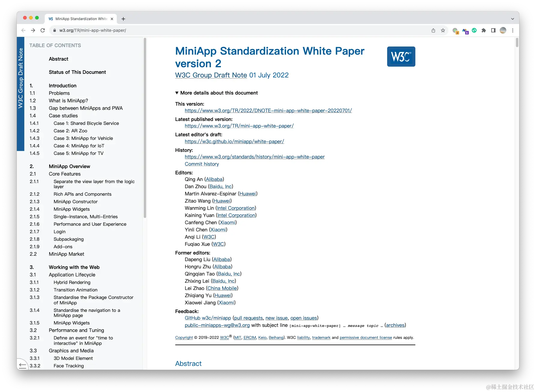
Task: Click the padlock site info icon
Action: 54,30
